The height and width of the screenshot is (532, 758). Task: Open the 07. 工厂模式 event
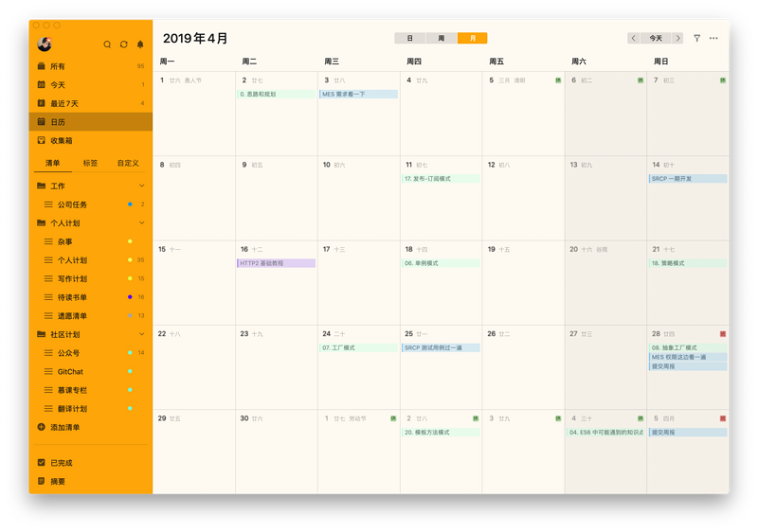tap(359, 347)
